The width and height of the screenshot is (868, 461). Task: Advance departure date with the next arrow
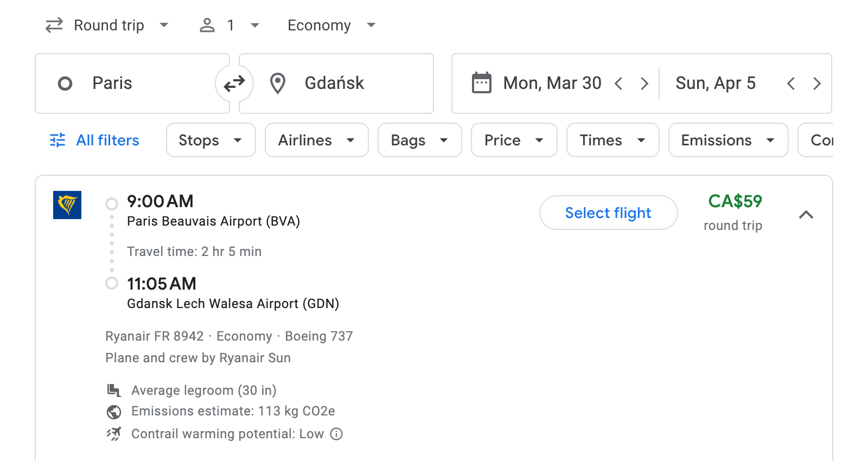pyautogui.click(x=644, y=84)
